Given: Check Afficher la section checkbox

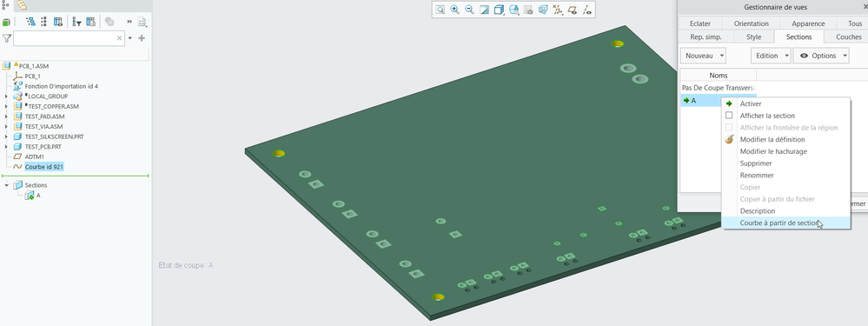Looking at the screenshot, I should [x=729, y=116].
